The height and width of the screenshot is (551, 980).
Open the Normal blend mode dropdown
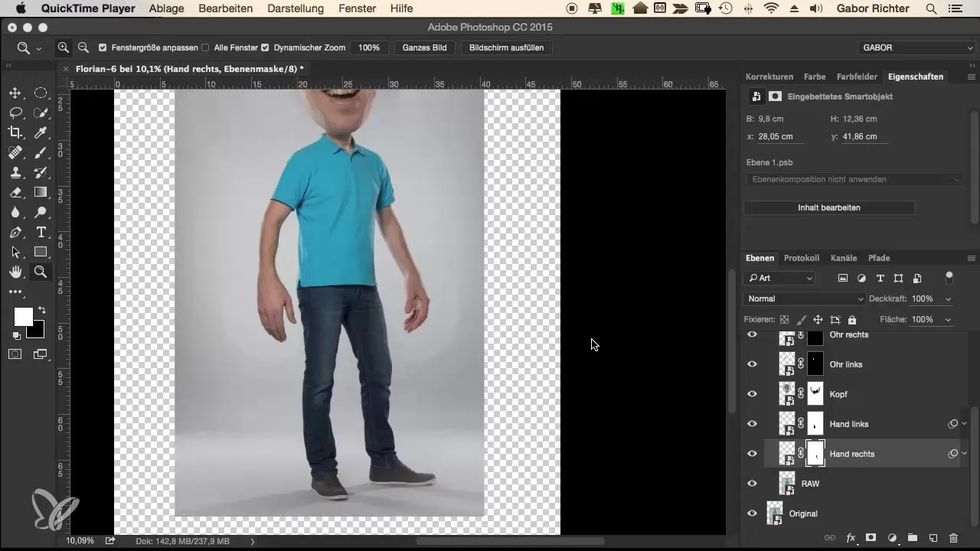pyautogui.click(x=805, y=298)
